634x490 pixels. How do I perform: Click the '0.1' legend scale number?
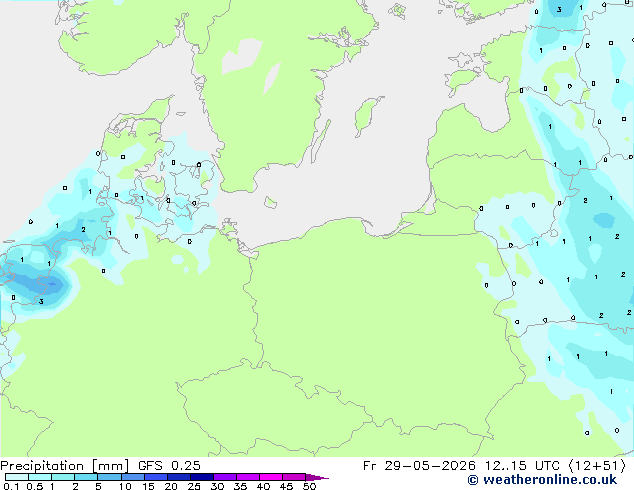tap(11, 486)
